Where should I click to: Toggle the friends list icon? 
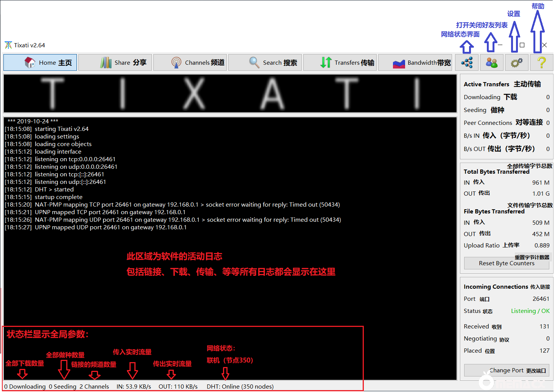click(491, 62)
